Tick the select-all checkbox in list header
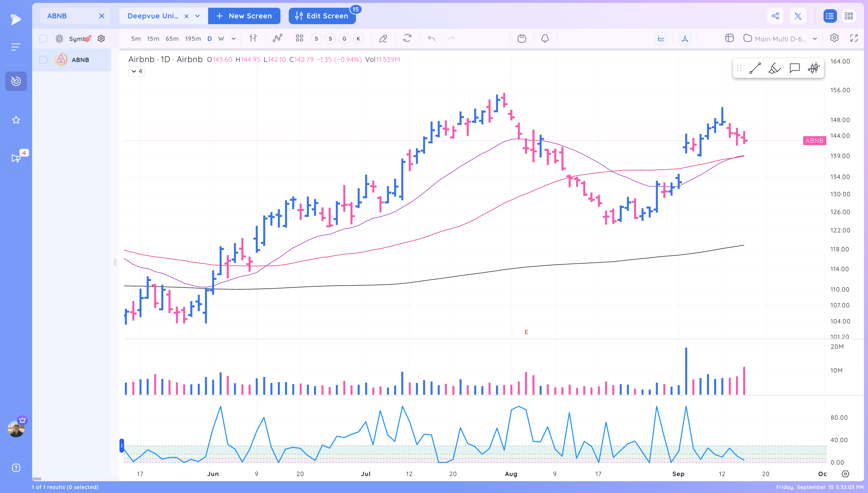Viewport: 868px width, 493px height. [x=43, y=38]
